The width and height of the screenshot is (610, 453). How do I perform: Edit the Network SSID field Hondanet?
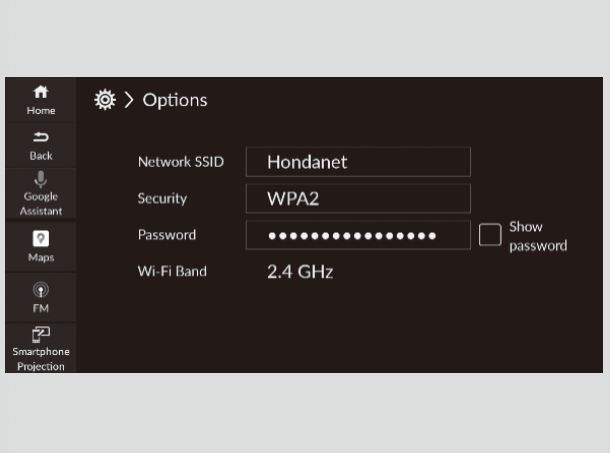[x=357, y=161]
